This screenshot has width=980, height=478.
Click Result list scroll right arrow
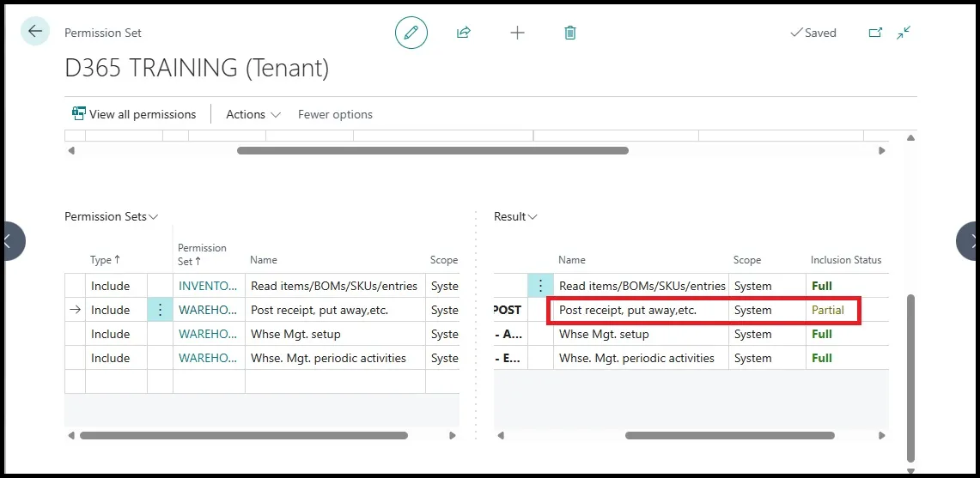click(882, 435)
